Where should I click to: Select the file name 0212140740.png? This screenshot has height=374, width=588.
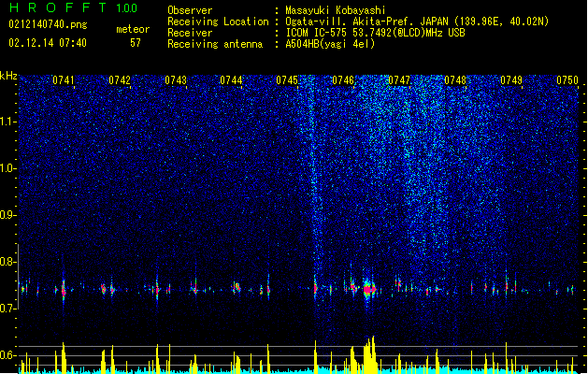click(x=48, y=25)
